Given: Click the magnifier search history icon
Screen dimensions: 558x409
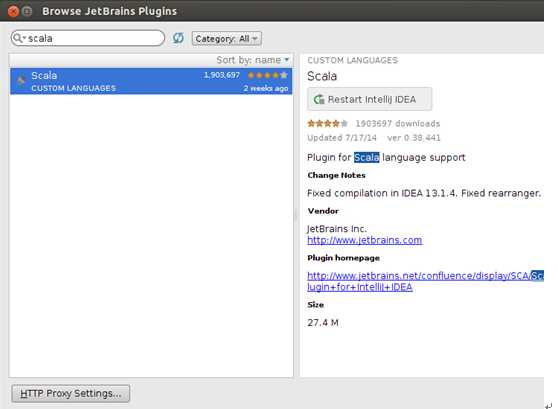Looking at the screenshot, I should (x=19, y=38).
